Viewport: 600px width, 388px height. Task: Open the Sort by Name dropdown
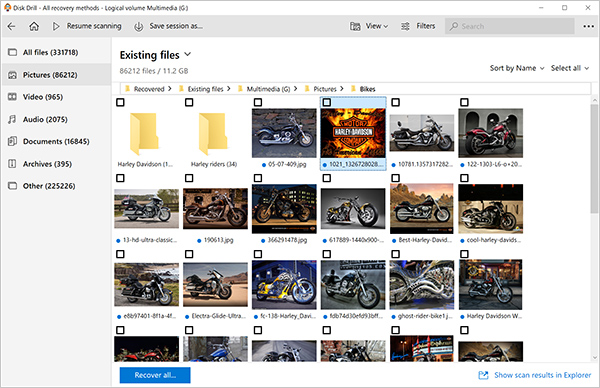517,68
